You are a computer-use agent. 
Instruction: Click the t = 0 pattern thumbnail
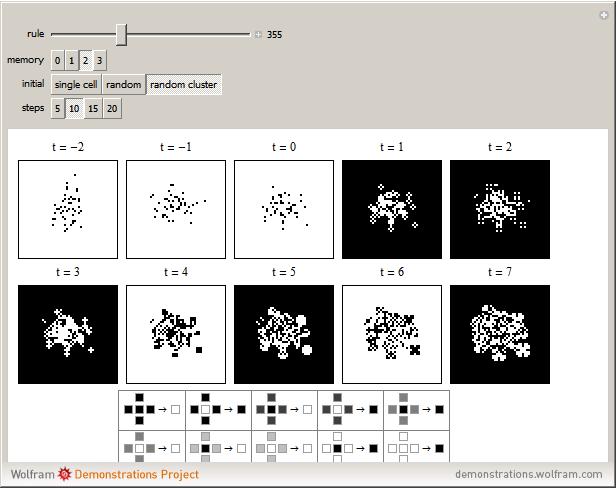(284, 209)
